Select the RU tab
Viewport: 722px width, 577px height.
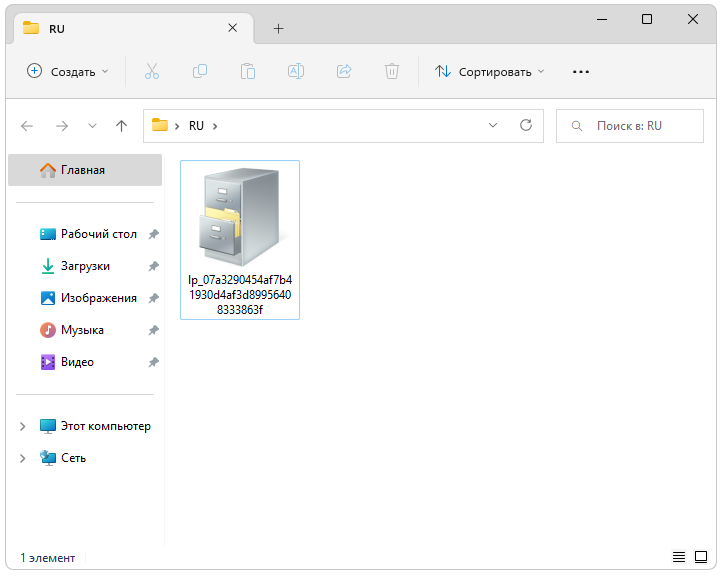click(134, 29)
